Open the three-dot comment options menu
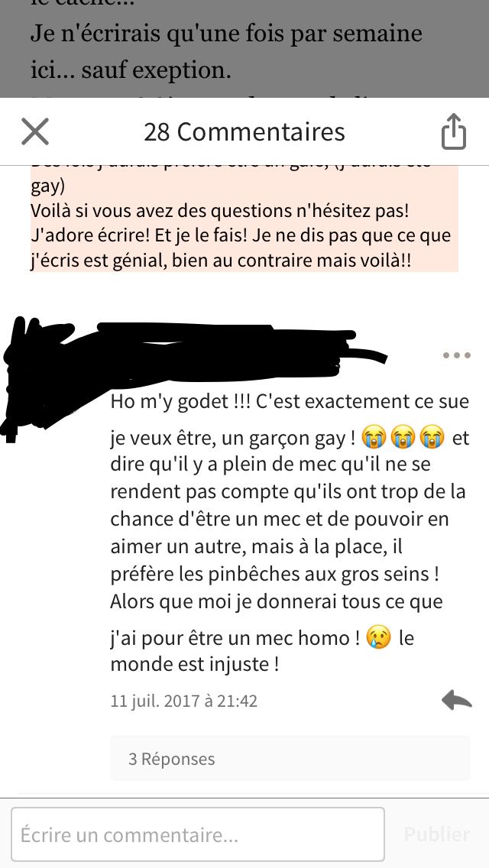This screenshot has height=868, width=489. click(457, 355)
